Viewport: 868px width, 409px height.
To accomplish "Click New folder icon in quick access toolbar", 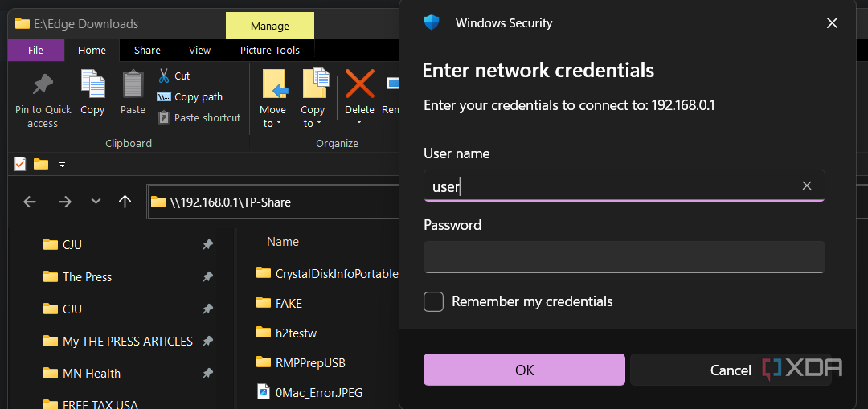I will [41, 164].
